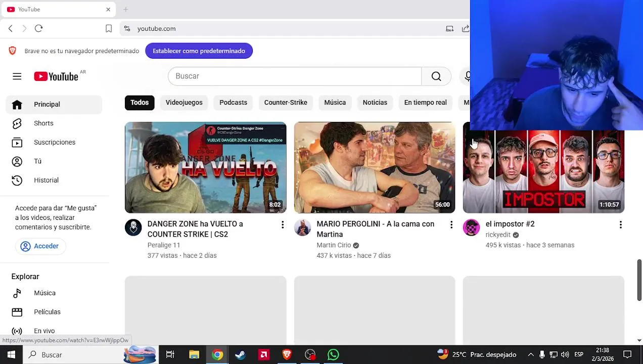Click Establecer como predeterminado button
643x364 pixels.
(x=199, y=51)
